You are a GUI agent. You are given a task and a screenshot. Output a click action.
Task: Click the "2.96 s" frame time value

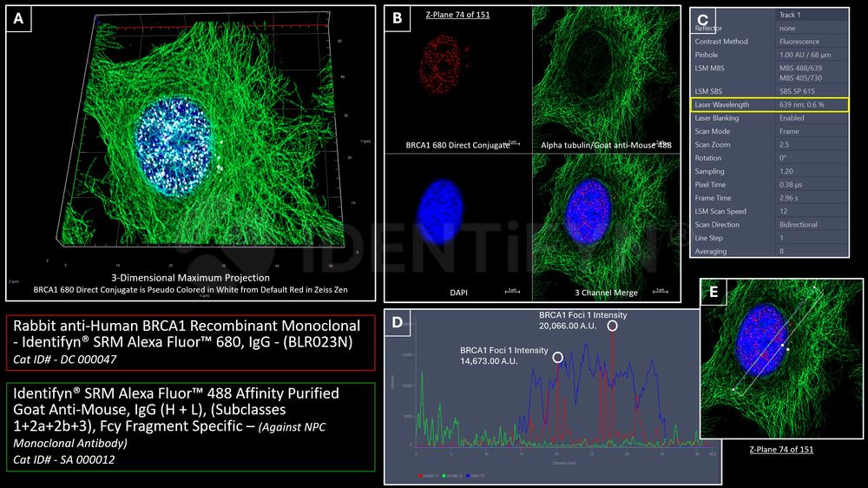[x=789, y=198]
